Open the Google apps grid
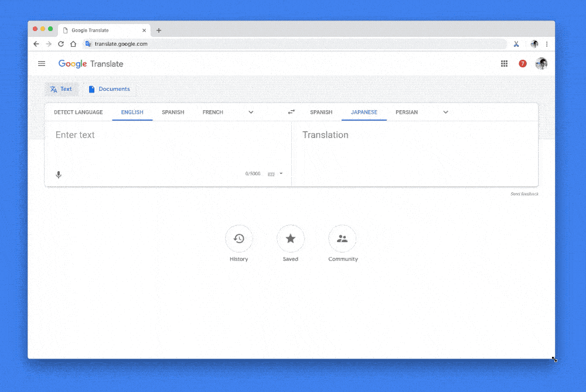 tap(504, 64)
